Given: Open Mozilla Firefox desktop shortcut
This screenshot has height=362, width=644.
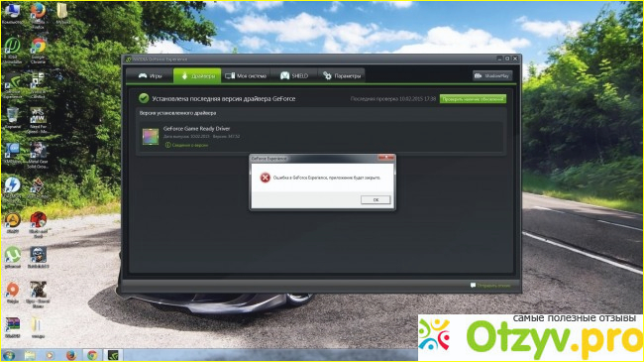Looking at the screenshot, I should pyautogui.click(x=38, y=16).
